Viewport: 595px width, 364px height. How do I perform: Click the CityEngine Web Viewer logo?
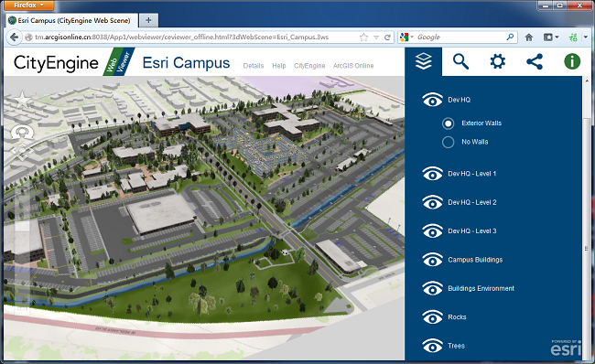pyautogui.click(x=74, y=62)
